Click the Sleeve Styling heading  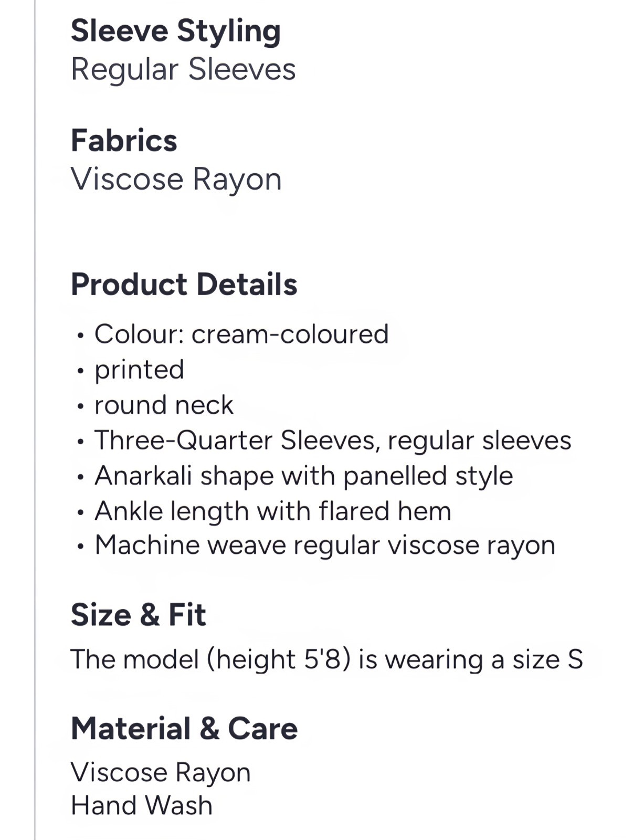(x=175, y=31)
